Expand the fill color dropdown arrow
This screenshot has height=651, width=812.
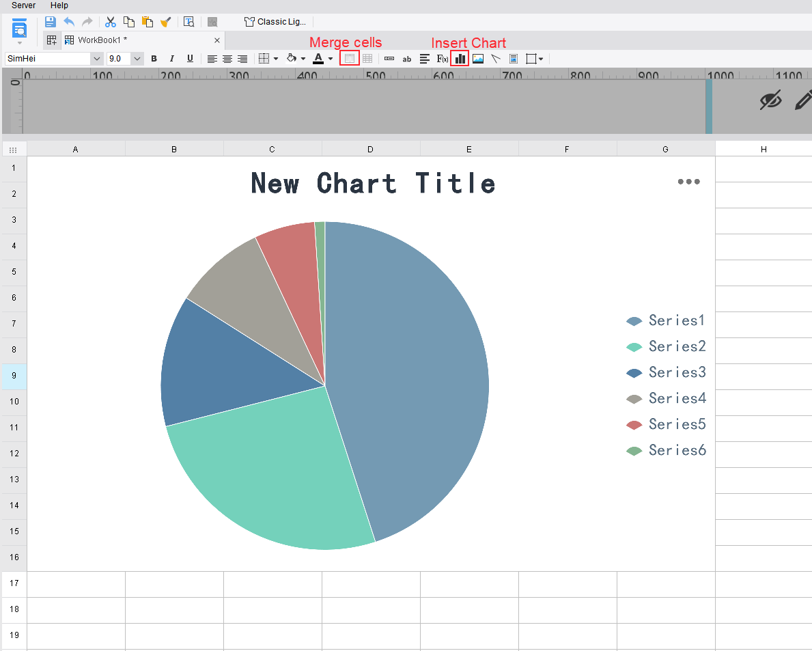(303, 59)
